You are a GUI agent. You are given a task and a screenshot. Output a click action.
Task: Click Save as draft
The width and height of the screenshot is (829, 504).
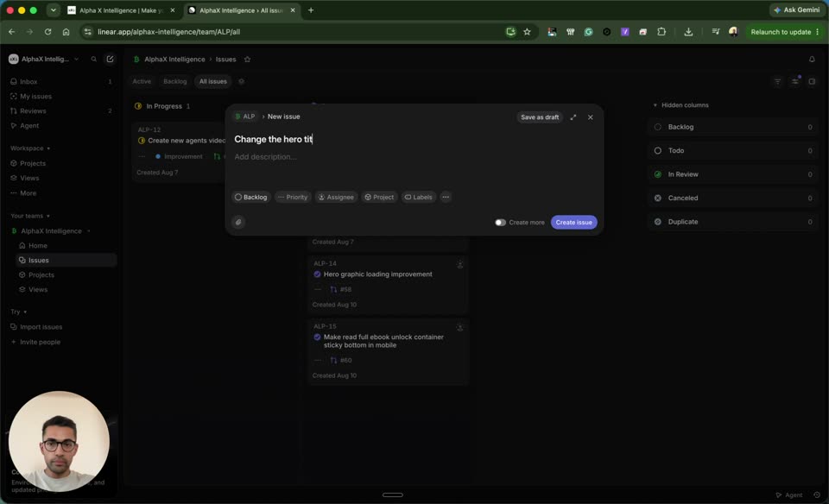539,117
